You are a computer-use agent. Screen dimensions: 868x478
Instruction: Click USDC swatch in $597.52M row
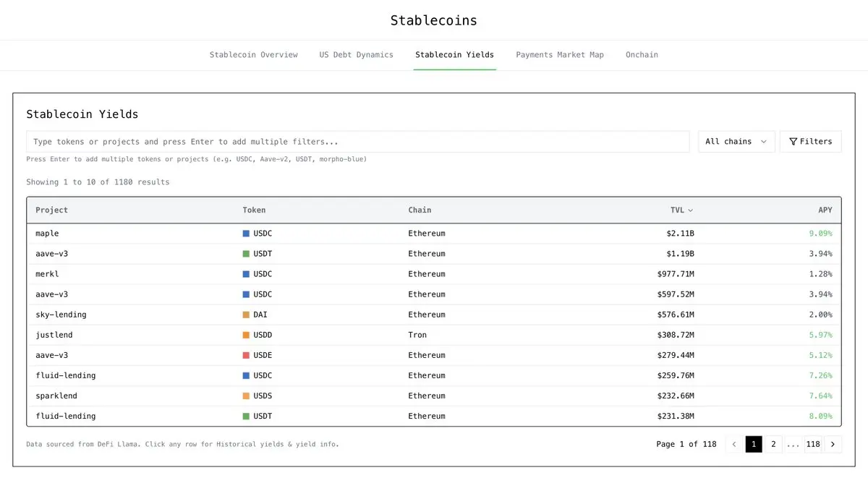pos(246,294)
